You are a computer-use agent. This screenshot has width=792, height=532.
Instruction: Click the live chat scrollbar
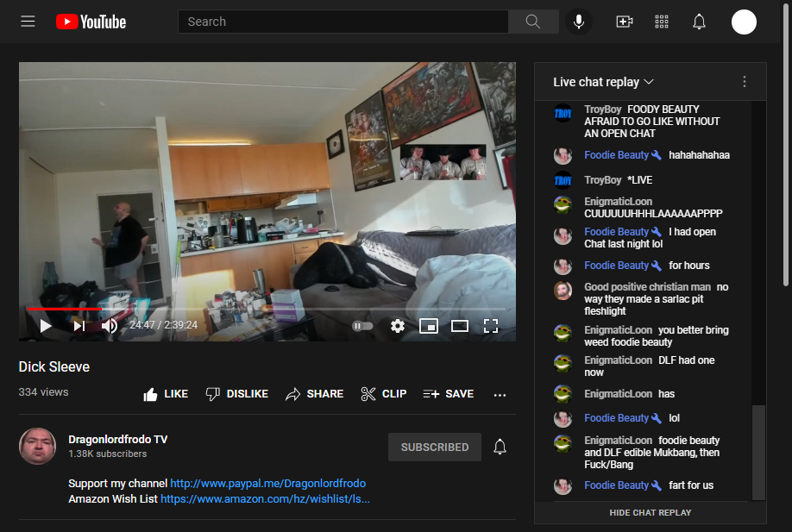pyautogui.click(x=758, y=452)
